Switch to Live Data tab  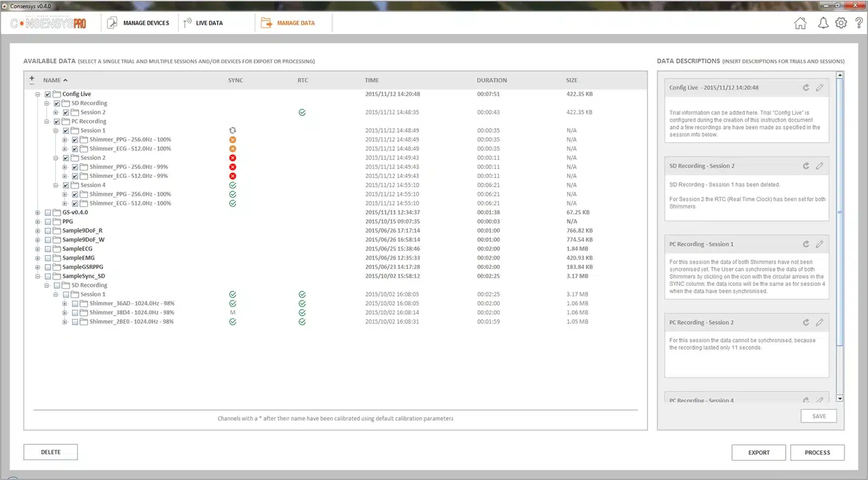pyautogui.click(x=203, y=23)
